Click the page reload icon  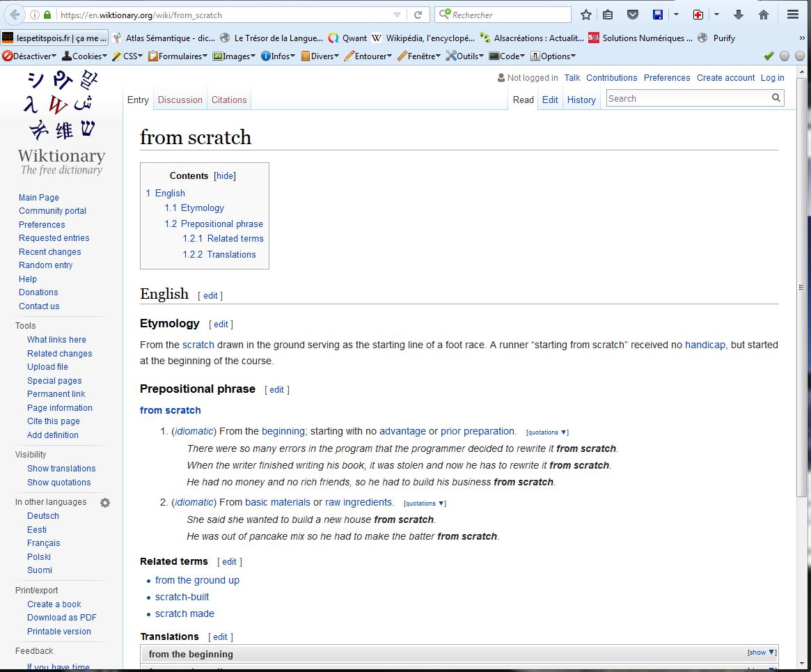point(418,15)
